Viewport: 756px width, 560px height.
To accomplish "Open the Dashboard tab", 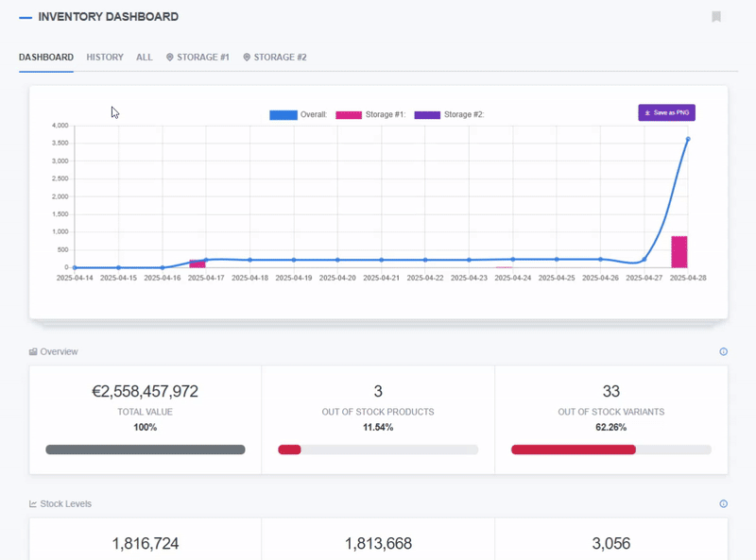I will pyautogui.click(x=46, y=58).
